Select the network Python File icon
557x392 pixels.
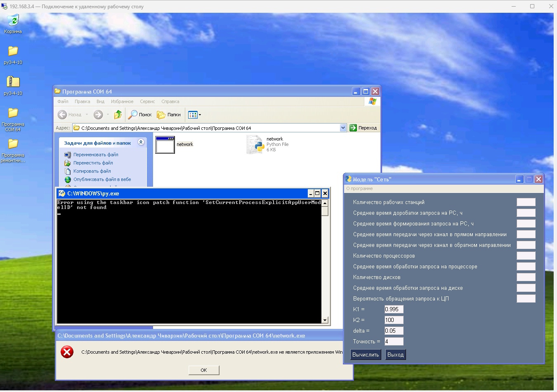point(255,145)
